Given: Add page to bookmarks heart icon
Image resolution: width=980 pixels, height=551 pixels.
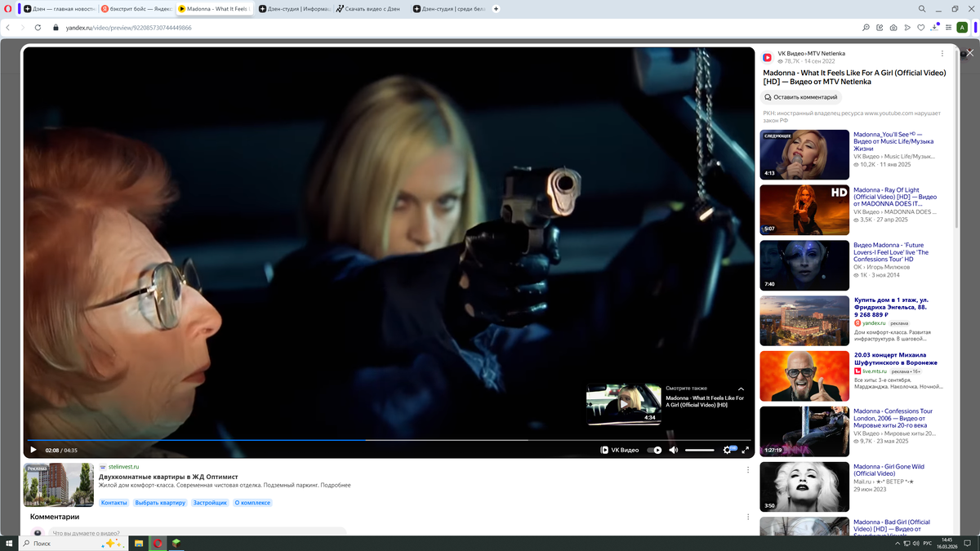Looking at the screenshot, I should click(921, 27).
